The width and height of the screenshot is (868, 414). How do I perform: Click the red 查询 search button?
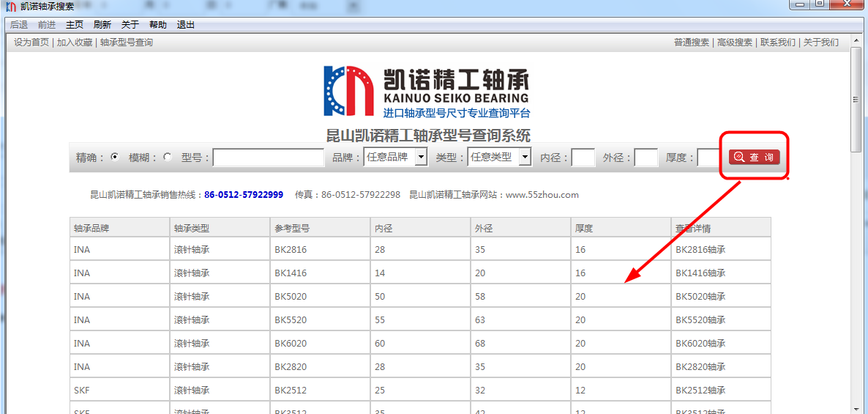(x=754, y=157)
